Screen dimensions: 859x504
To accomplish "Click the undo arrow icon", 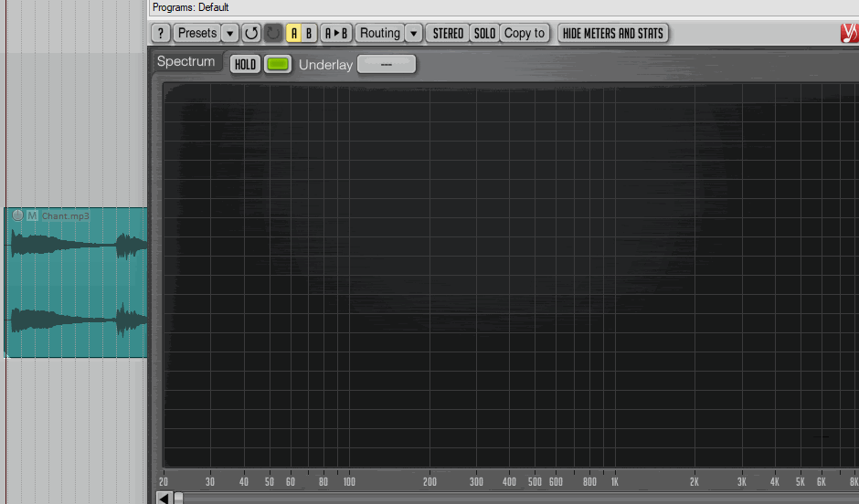I will [251, 33].
